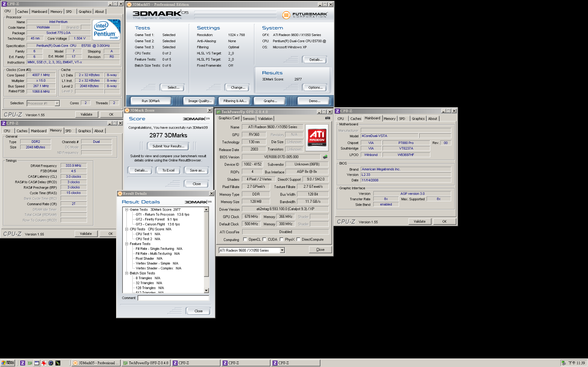This screenshot has height=367, width=588.
Task: Click the Safely Remove Hardware tray icon
Action: pos(563,363)
